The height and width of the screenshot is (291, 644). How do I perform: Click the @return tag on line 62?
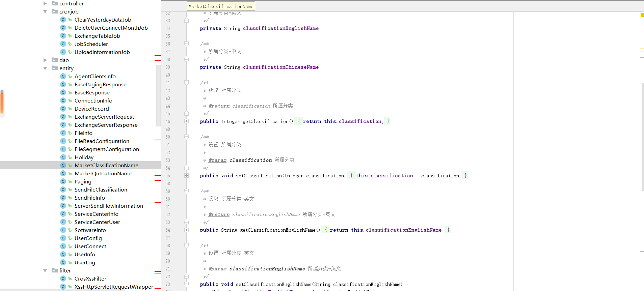(x=219, y=214)
